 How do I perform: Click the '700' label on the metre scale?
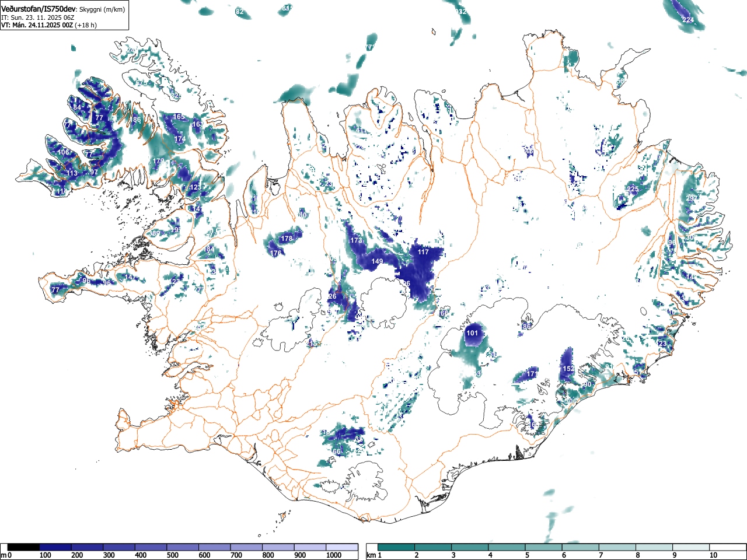(x=236, y=555)
